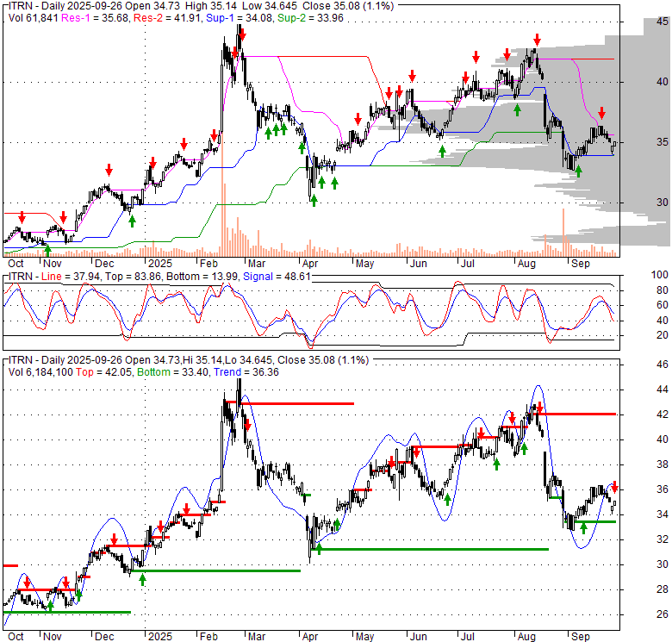Click the 45 price label on top chart axis

click(x=663, y=22)
